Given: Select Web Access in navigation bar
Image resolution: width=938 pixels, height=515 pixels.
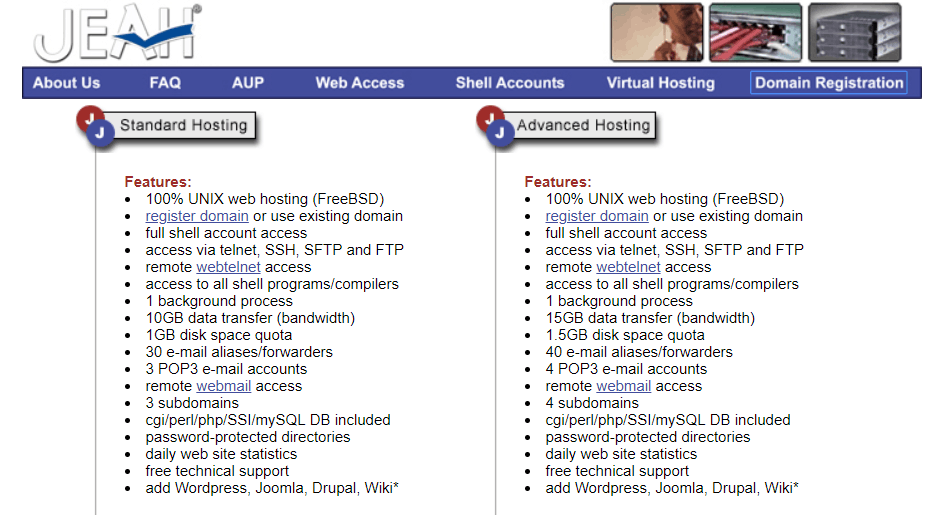Looking at the screenshot, I should (360, 83).
